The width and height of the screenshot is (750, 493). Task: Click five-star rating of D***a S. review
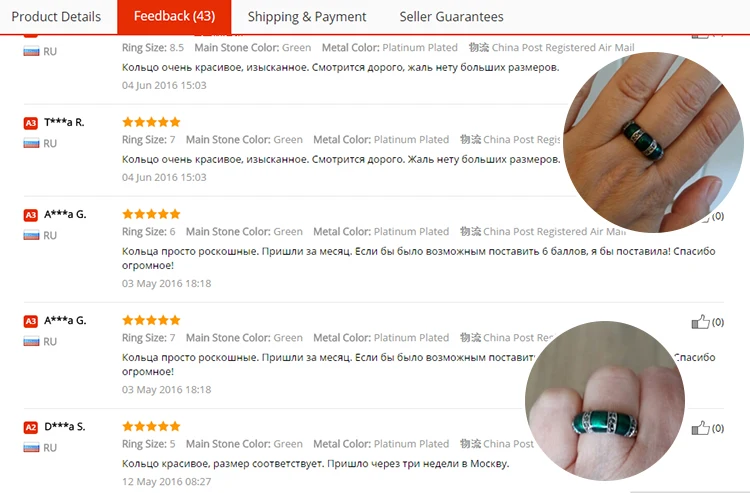tap(151, 426)
